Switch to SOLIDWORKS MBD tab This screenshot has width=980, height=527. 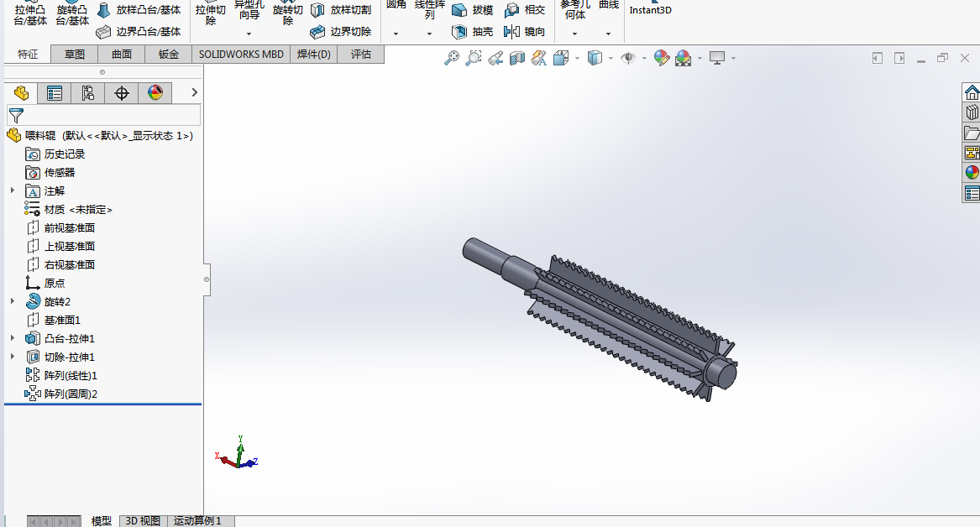pyautogui.click(x=241, y=55)
